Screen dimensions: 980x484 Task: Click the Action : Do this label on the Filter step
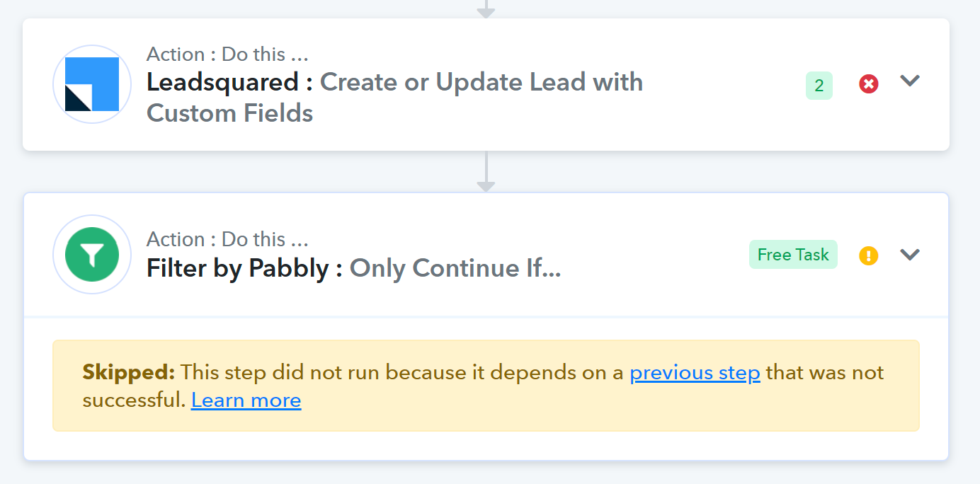coord(227,239)
